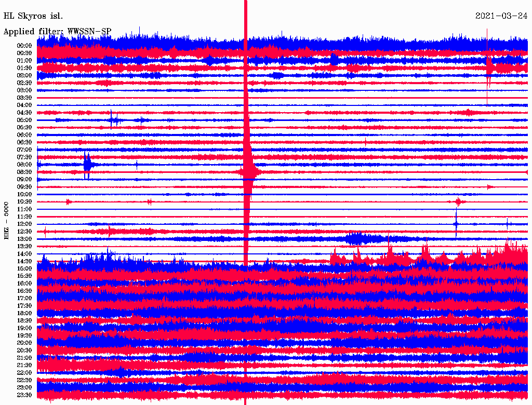Select the 22:30 time label
The image size is (532, 405).
(24, 380)
